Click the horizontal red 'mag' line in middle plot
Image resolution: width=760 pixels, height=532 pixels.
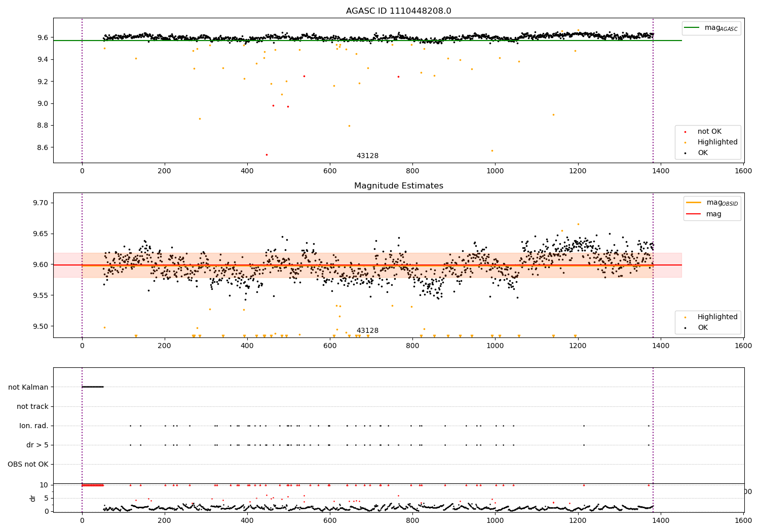[x=367, y=265]
